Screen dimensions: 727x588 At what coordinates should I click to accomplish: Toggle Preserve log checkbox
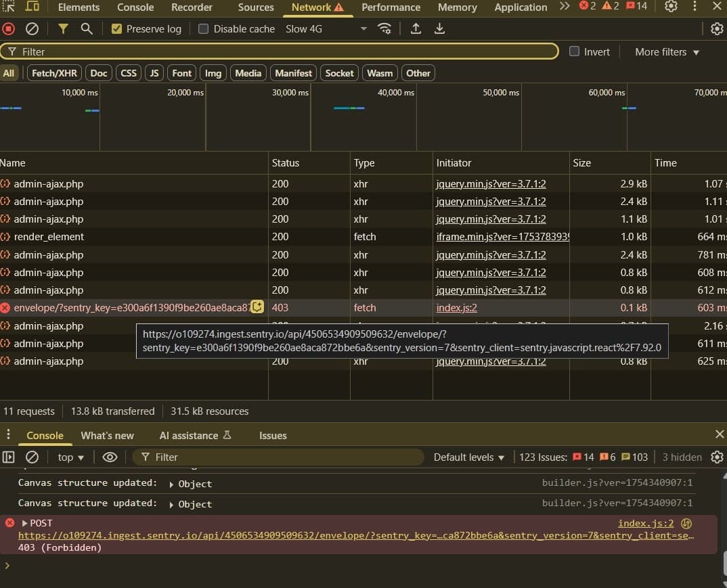pyautogui.click(x=117, y=28)
